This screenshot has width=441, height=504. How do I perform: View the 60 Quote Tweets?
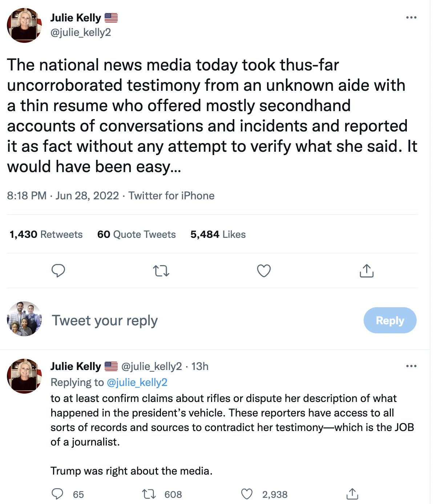(x=136, y=235)
